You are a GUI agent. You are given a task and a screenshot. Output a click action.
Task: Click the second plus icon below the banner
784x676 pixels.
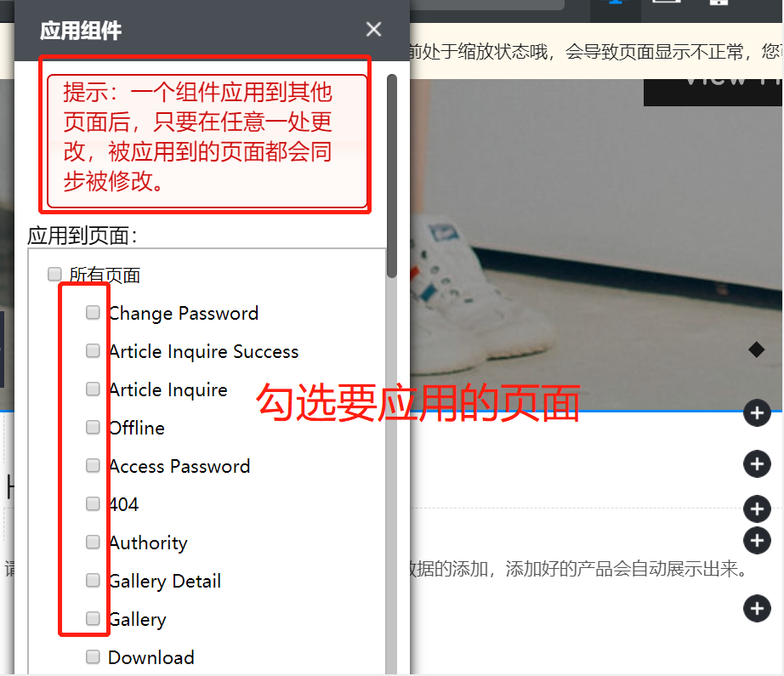pyautogui.click(x=757, y=464)
